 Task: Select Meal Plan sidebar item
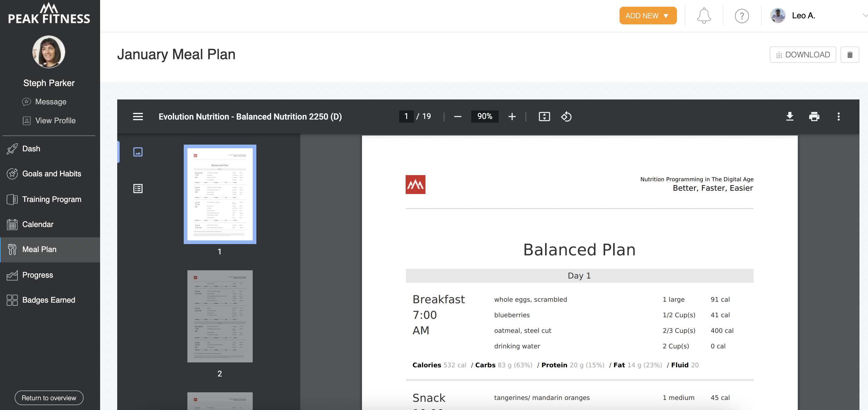click(50, 250)
